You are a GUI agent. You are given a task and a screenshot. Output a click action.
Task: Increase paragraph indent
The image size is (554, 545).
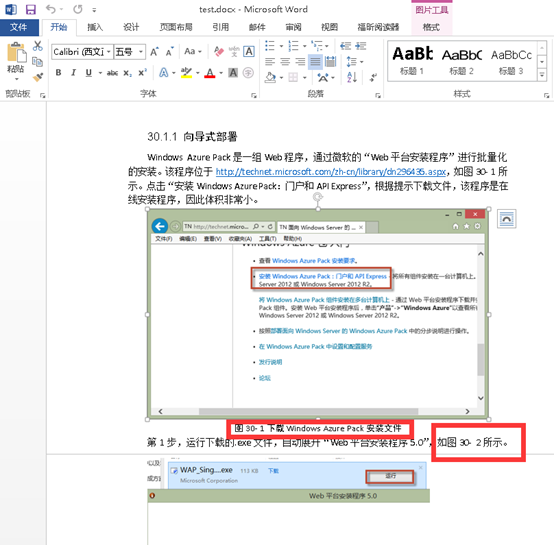click(361, 46)
